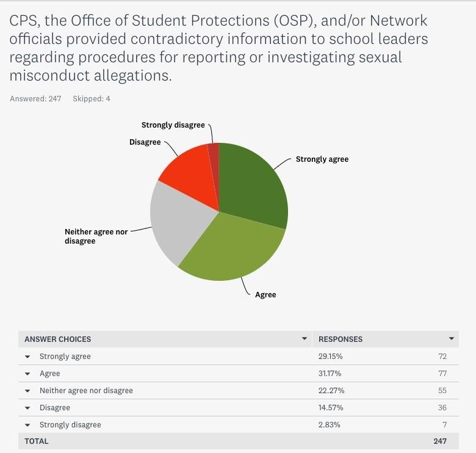Select the Agree label below the pie
This screenshot has height=453, width=476.
click(265, 295)
